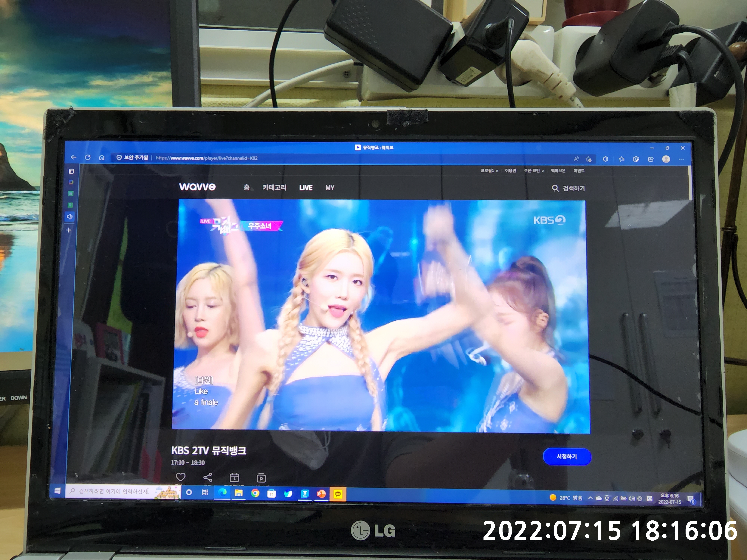
Task: Click the share icon below the video
Action: 208,477
